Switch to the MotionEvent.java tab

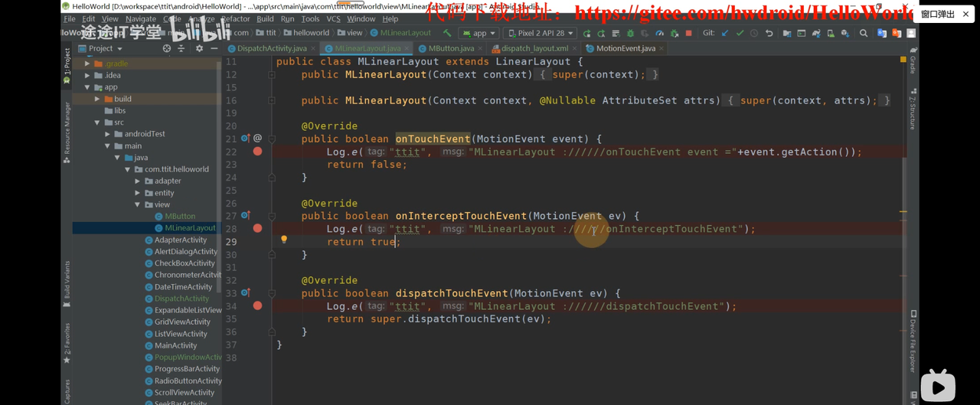coord(626,48)
